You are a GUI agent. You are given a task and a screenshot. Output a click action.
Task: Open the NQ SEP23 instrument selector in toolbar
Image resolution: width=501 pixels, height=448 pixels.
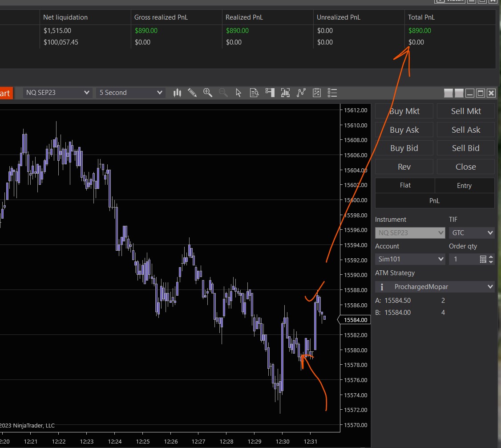coord(57,93)
